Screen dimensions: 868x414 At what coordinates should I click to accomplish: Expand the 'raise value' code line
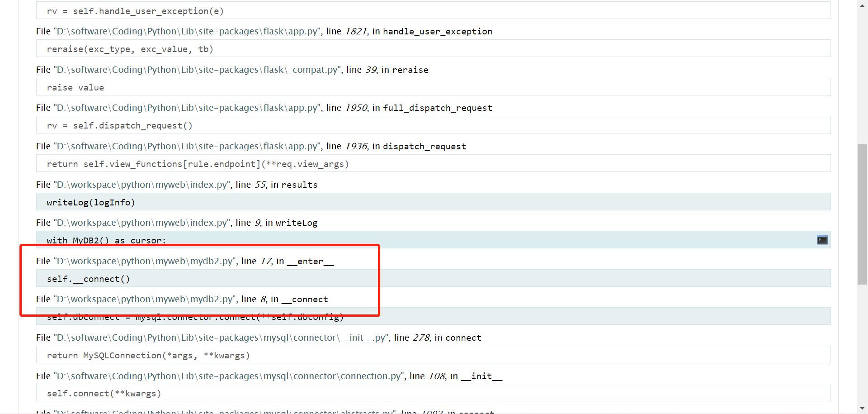433,87
